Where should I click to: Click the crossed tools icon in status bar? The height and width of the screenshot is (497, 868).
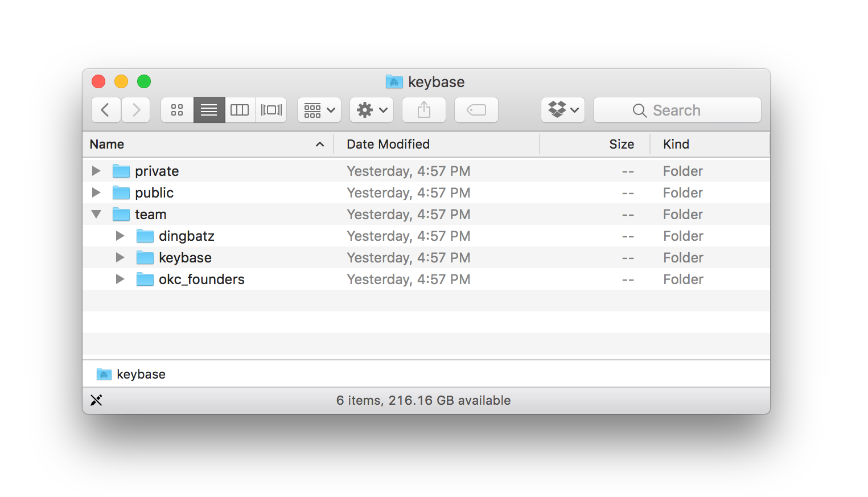point(96,400)
